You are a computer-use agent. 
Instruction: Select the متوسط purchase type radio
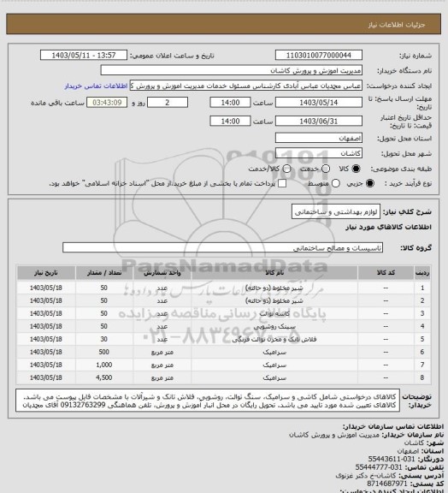coord(336,183)
